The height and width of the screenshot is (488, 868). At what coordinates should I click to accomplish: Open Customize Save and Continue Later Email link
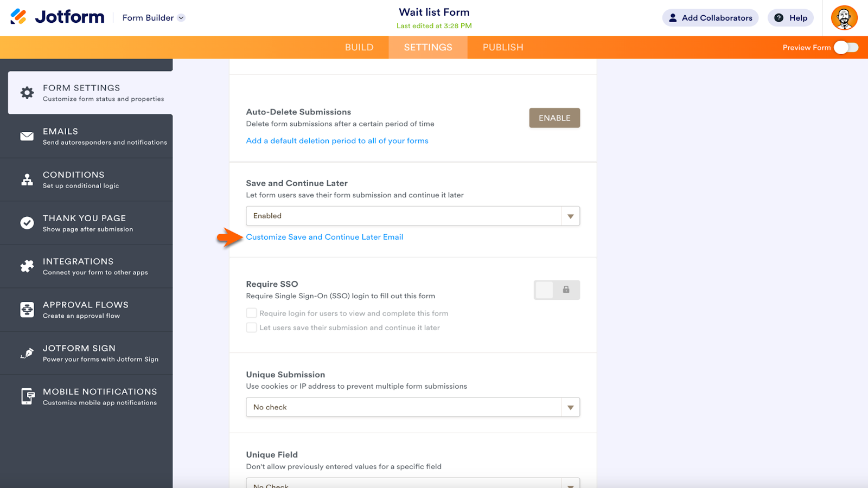[324, 237]
